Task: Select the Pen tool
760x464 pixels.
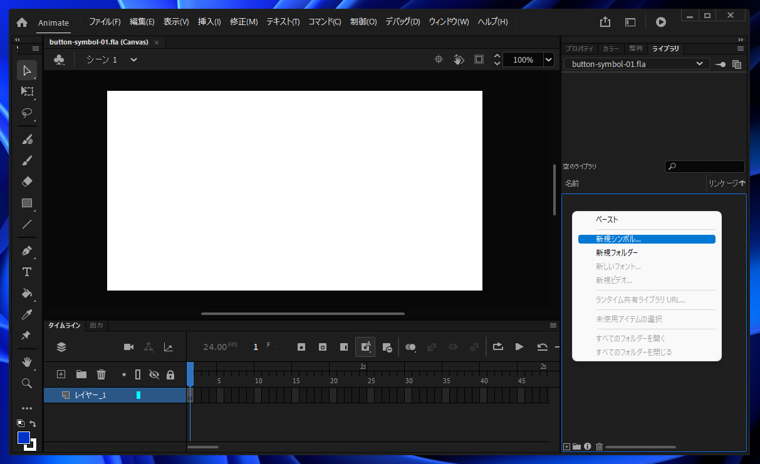Action: [27, 251]
